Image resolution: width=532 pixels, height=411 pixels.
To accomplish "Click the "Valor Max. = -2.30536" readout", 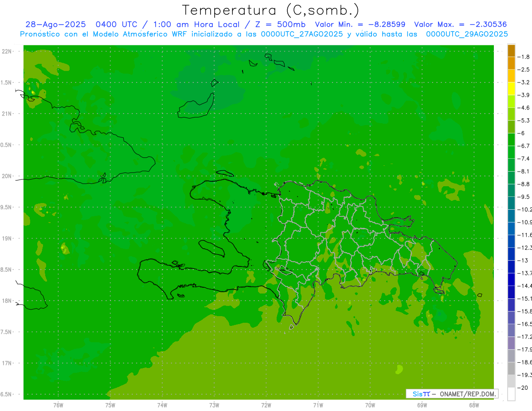I will click(460, 24).
